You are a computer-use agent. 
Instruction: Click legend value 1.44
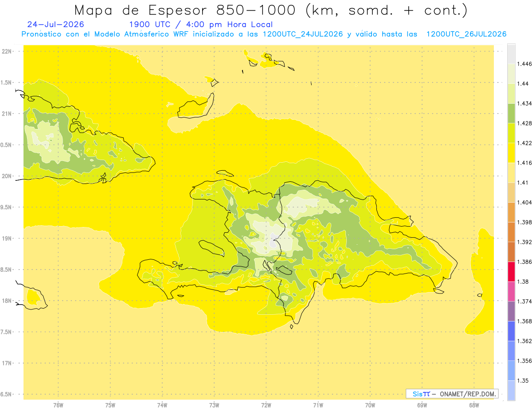tap(523, 84)
